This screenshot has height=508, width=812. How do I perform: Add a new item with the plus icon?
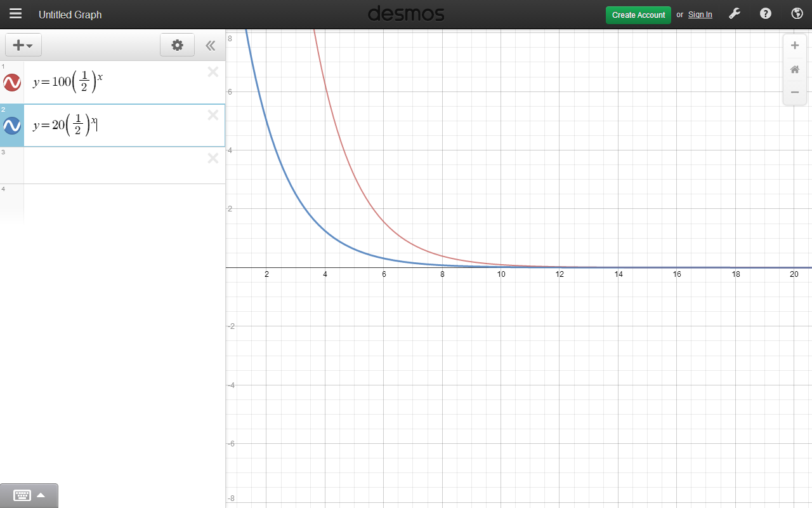point(19,44)
